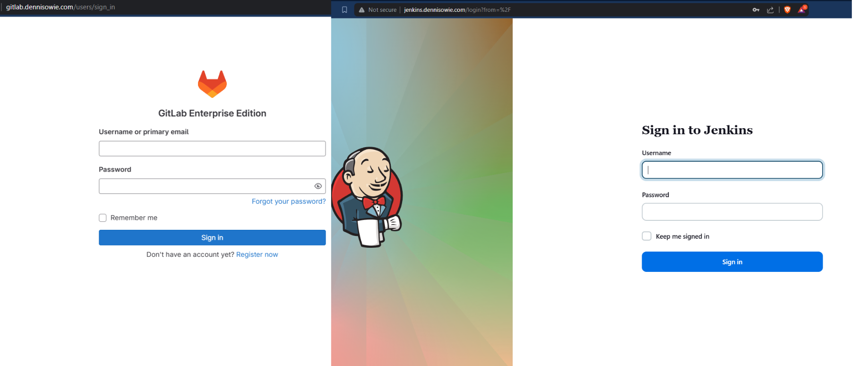Follow the Register now link
The image size is (868, 366).
pos(257,254)
